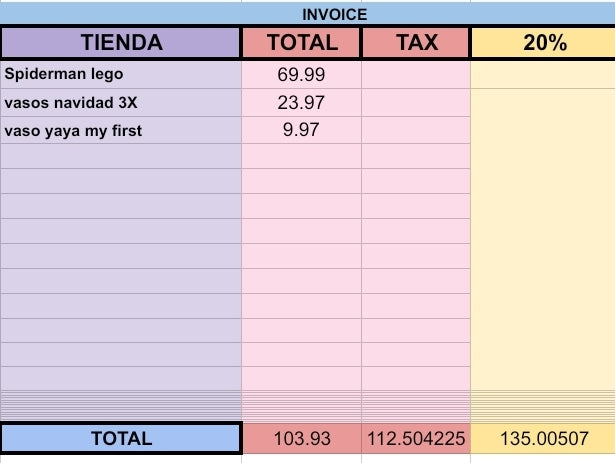
Task: Select the 103.93 sum cell
Action: 302,438
